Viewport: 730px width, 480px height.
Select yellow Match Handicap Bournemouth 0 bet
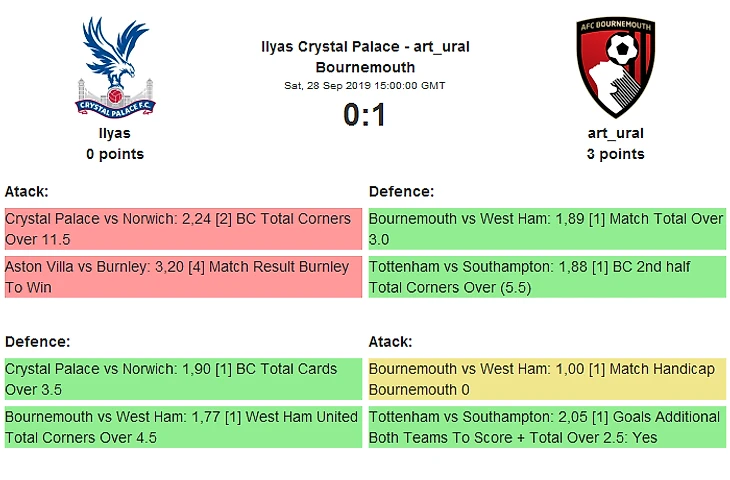(547, 379)
